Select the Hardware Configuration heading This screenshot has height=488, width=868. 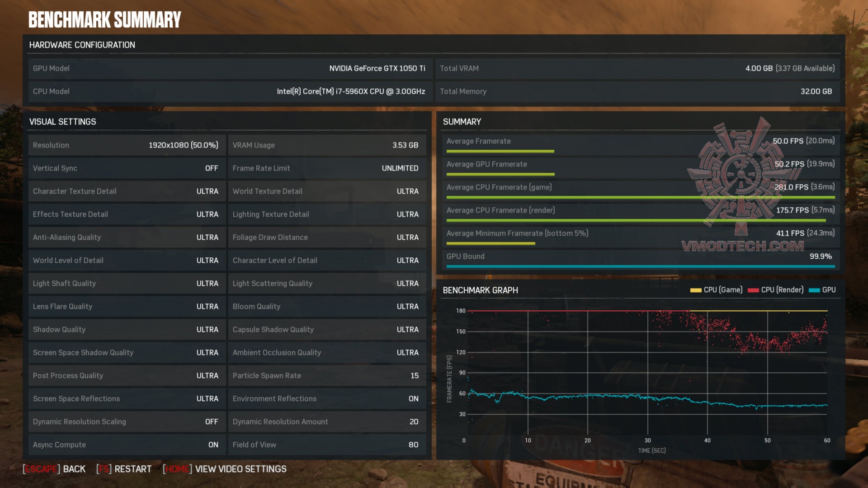coord(82,45)
